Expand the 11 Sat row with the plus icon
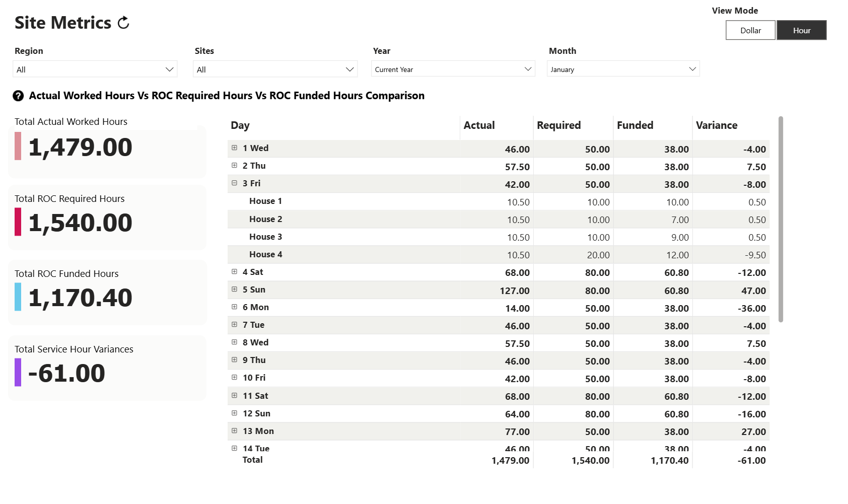The width and height of the screenshot is (848, 504). (x=234, y=396)
